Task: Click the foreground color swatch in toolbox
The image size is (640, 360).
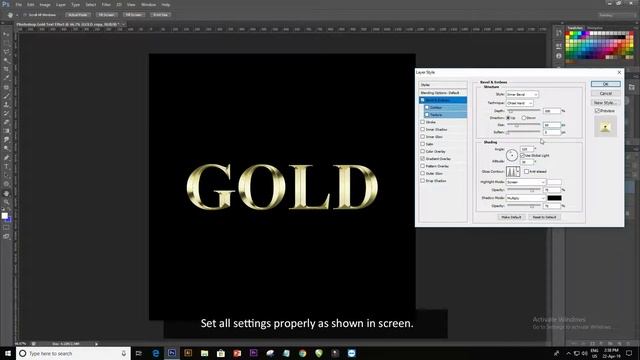Action: [x=4, y=216]
